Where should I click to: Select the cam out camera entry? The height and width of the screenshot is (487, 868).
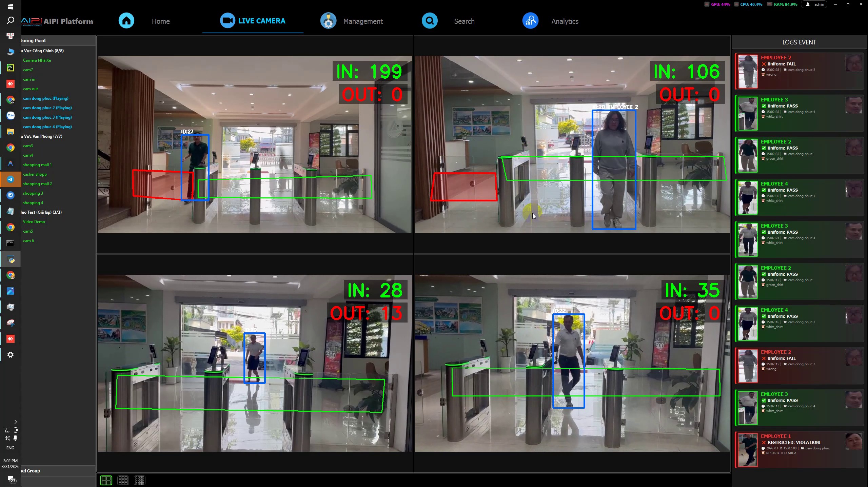tap(31, 89)
